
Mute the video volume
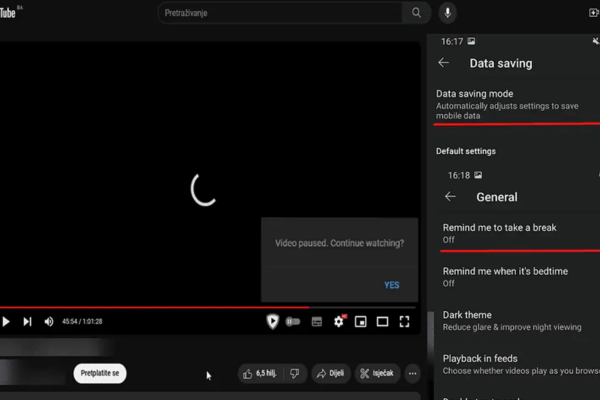point(49,322)
